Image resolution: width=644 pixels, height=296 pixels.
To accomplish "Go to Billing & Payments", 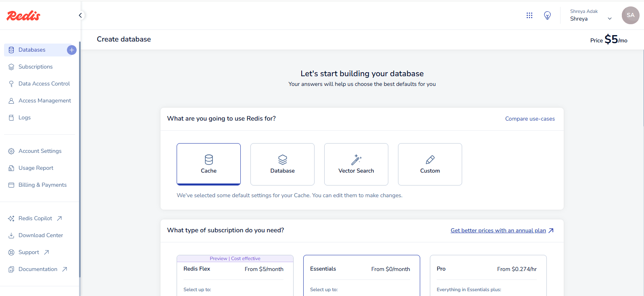I will click(x=42, y=185).
